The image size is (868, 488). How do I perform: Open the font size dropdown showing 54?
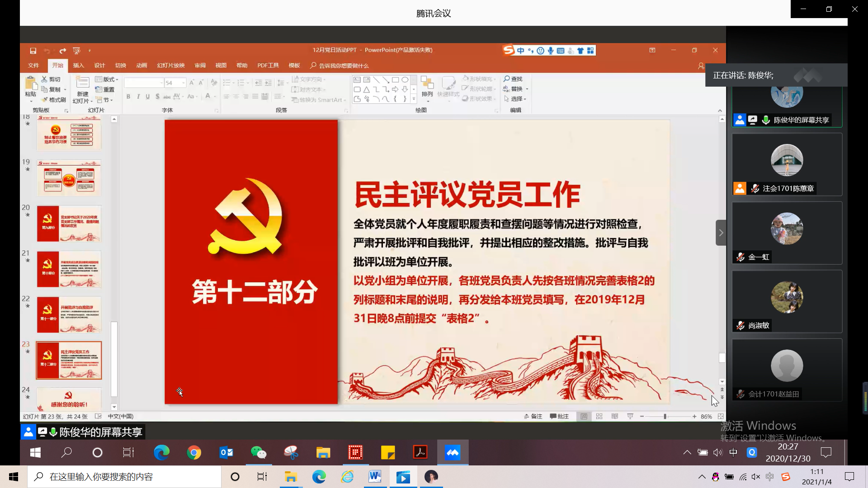point(183,83)
